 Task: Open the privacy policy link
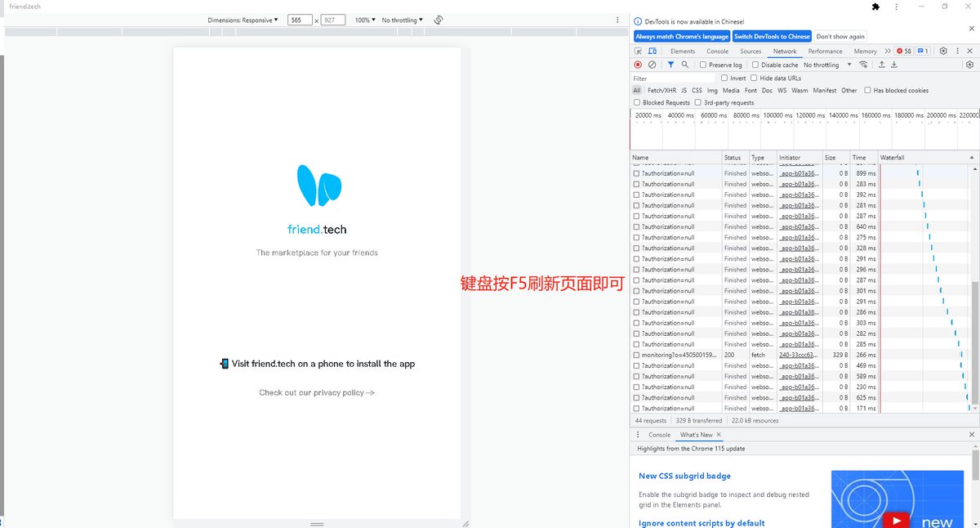pos(317,392)
